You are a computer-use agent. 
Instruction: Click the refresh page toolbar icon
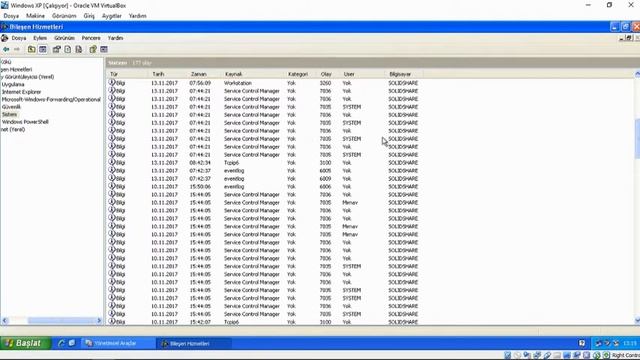point(68,49)
